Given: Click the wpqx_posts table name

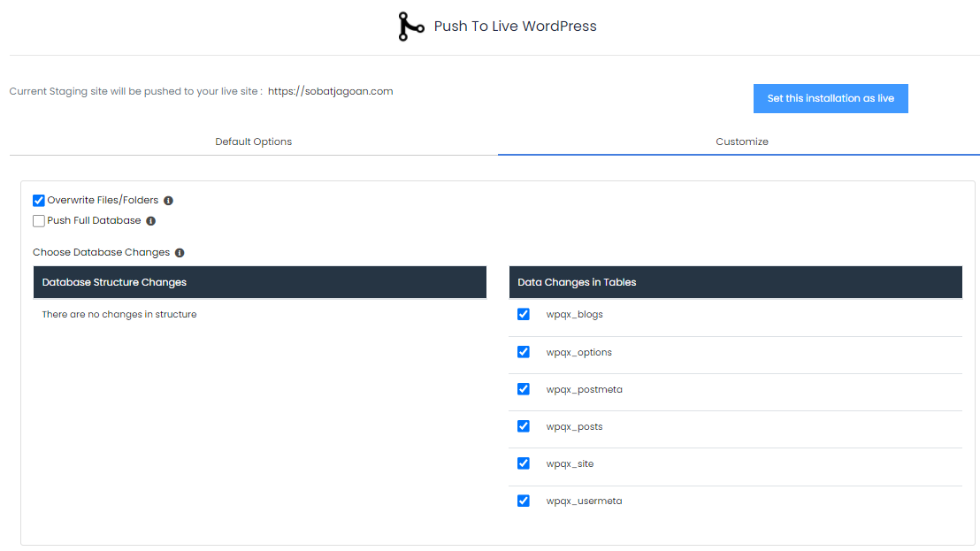Looking at the screenshot, I should pyautogui.click(x=574, y=426).
